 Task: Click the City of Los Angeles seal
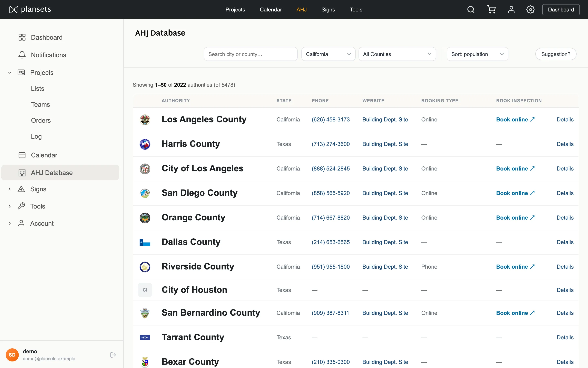pyautogui.click(x=145, y=169)
